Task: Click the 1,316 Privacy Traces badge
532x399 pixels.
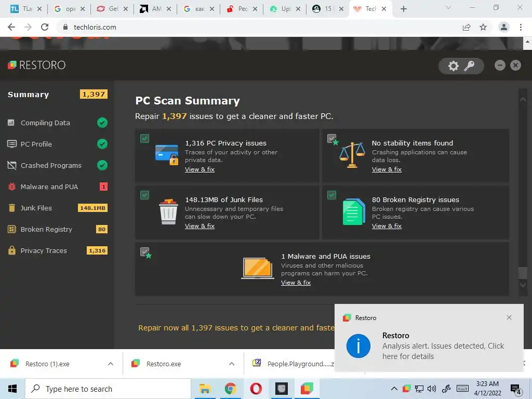Action: [x=97, y=251]
